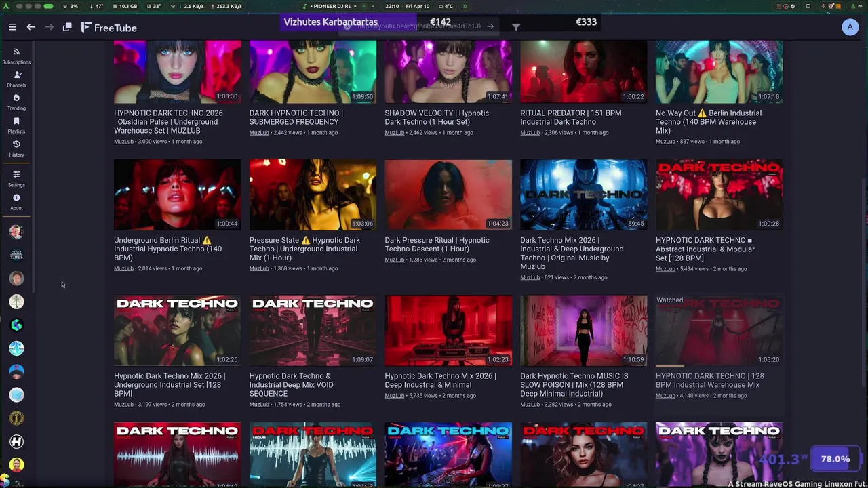Open RITUAL PREDATOR 151 BPM video title
Viewport: 868px width, 488px height.
(x=570, y=117)
